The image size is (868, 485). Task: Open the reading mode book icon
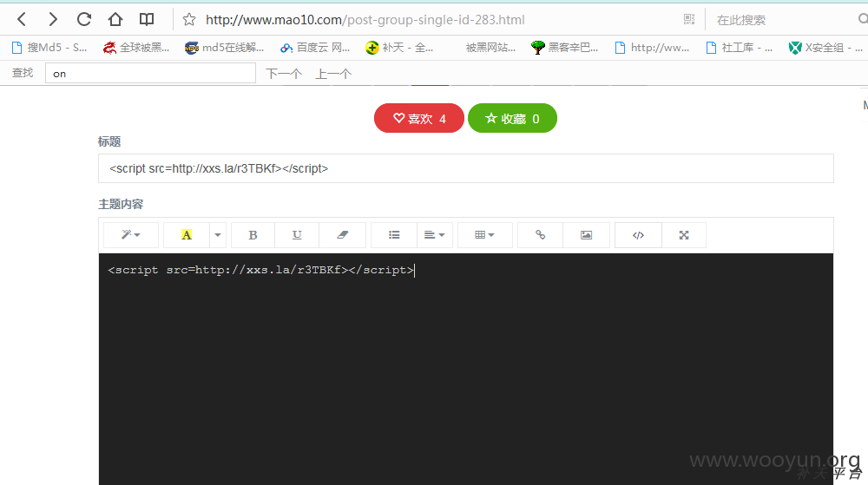click(146, 20)
